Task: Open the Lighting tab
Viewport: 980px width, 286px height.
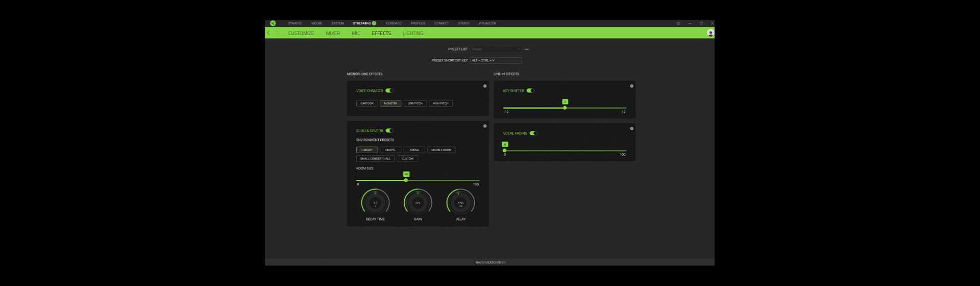Action: [x=413, y=33]
